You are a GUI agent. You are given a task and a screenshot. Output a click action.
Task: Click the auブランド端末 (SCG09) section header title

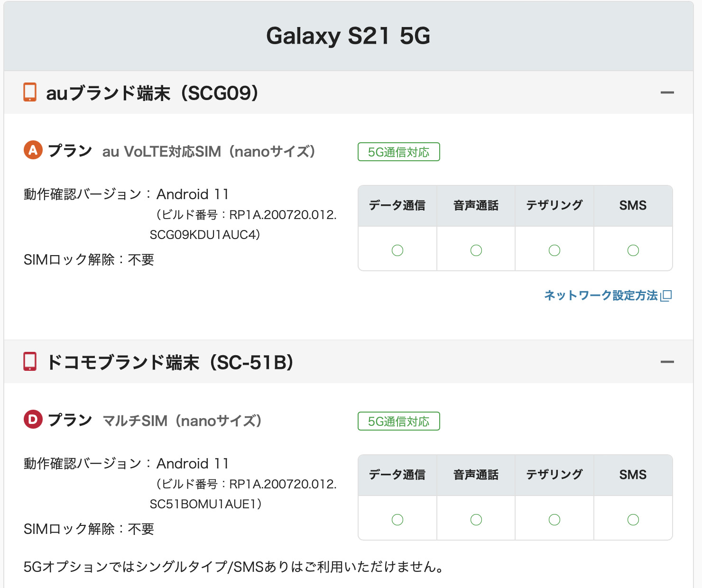coord(152,93)
